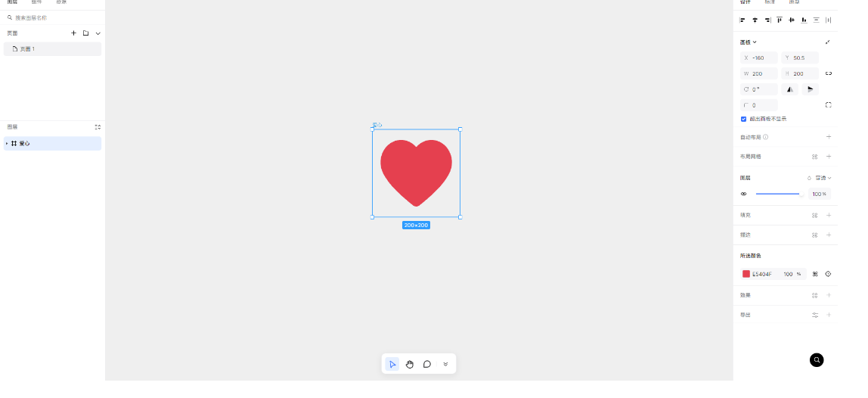Open stroke styles icon in 描边 row
Screen dimensions: 868x398
click(x=815, y=235)
